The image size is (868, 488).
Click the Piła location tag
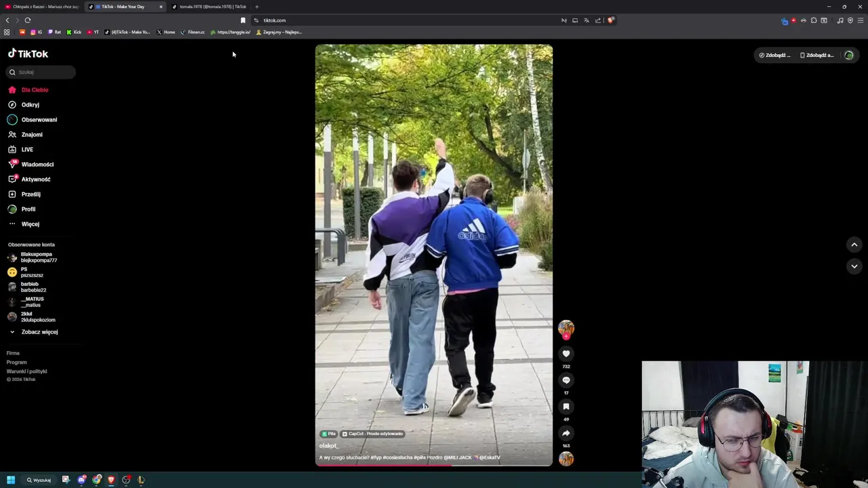tap(329, 434)
